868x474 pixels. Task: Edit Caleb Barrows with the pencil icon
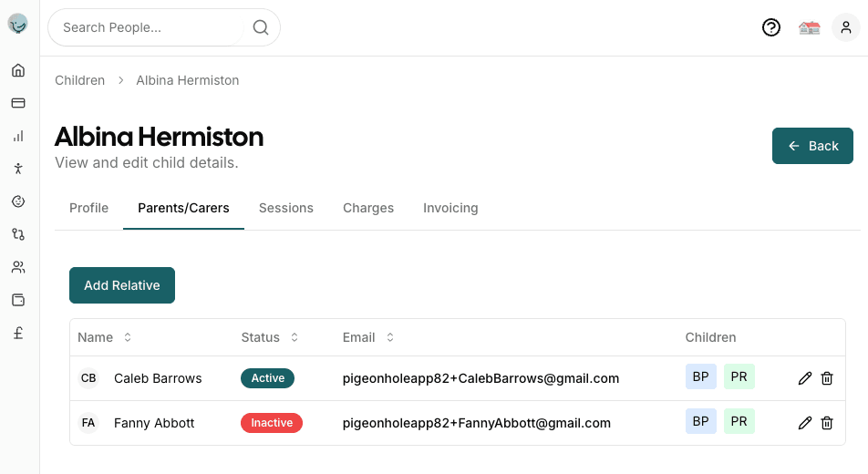(805, 378)
